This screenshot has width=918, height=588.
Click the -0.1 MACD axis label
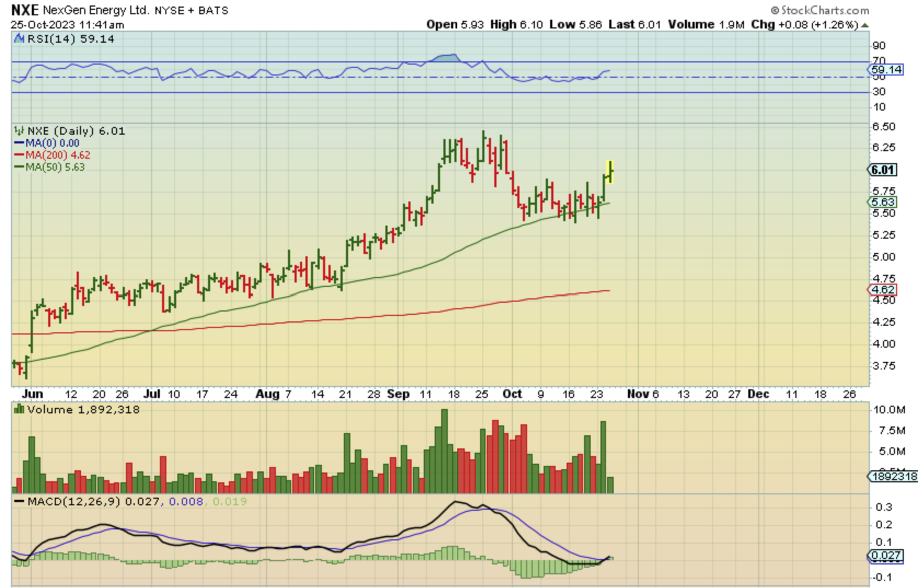tap(882, 577)
